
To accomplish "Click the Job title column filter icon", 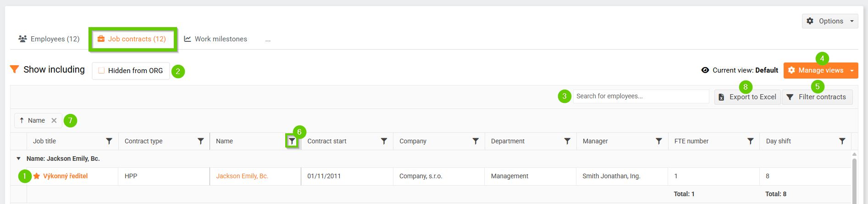I will click(109, 141).
